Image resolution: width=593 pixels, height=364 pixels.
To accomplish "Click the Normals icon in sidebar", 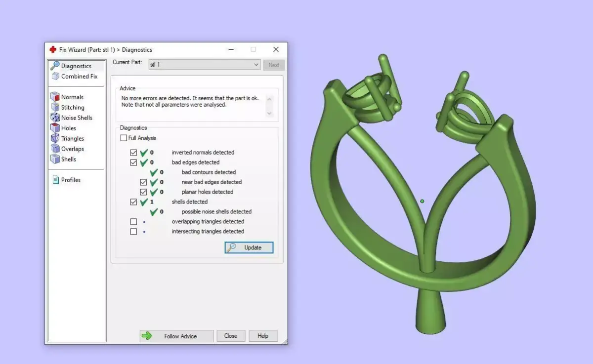I will tap(55, 97).
